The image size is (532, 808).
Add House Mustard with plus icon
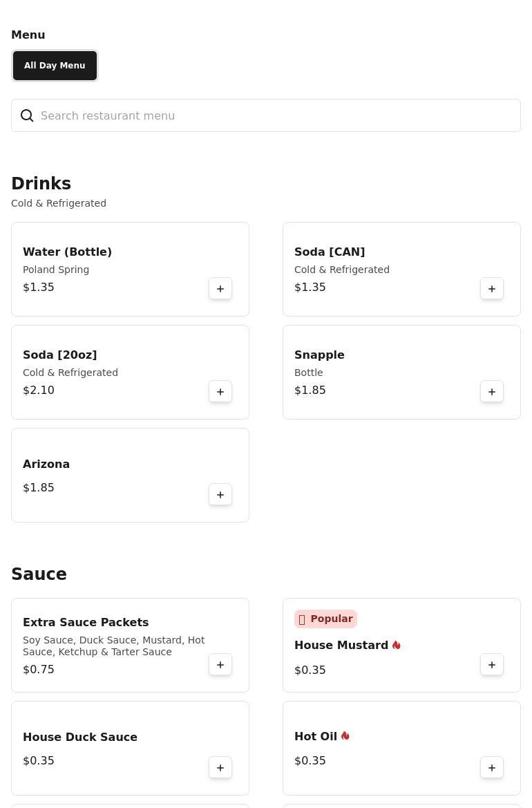coord(491,665)
